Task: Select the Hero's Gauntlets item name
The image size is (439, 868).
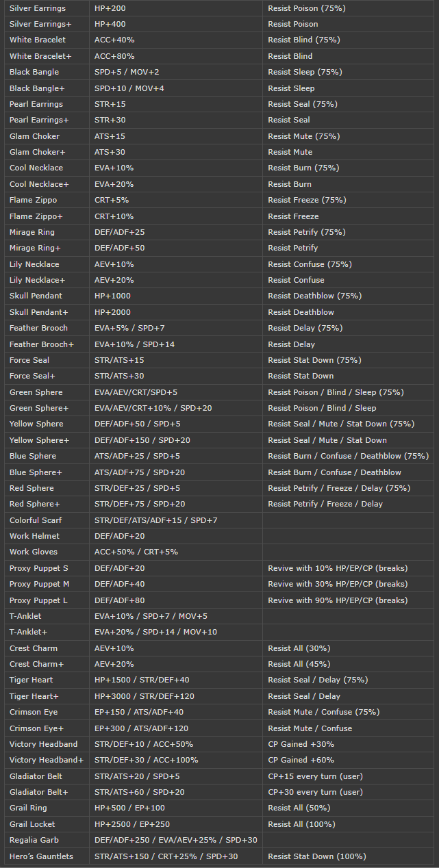Action: [41, 856]
